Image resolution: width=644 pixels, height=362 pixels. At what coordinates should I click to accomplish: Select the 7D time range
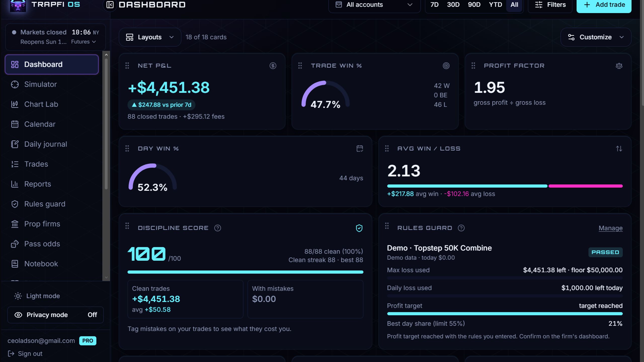coord(434,5)
